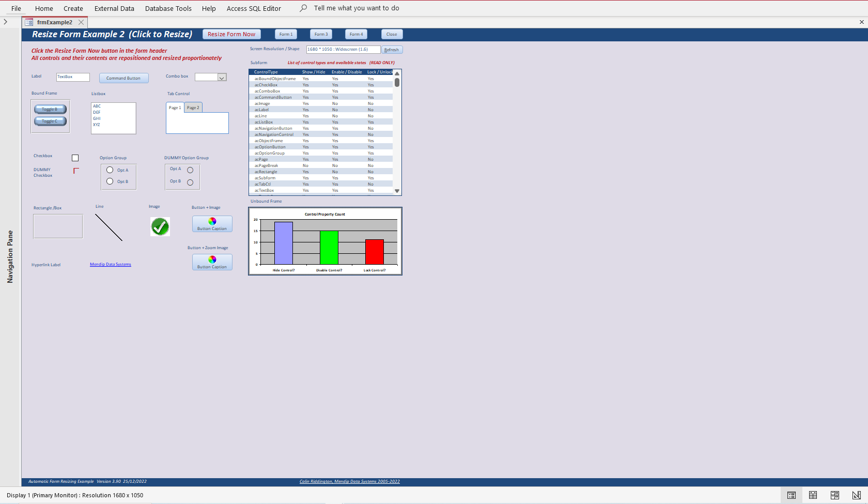Switch to Layout View in status bar
Screen dimensions: 868x504
(x=834, y=495)
